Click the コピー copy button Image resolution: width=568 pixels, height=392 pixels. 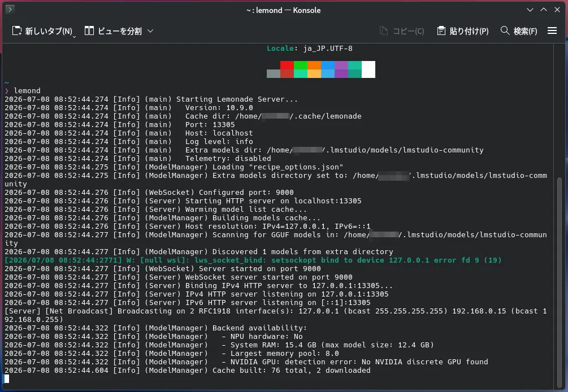(x=402, y=31)
